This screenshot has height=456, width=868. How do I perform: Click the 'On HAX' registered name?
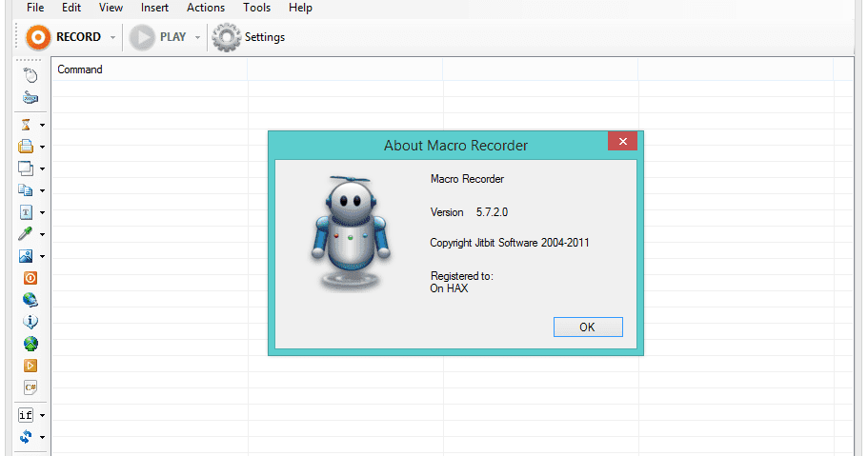(449, 288)
